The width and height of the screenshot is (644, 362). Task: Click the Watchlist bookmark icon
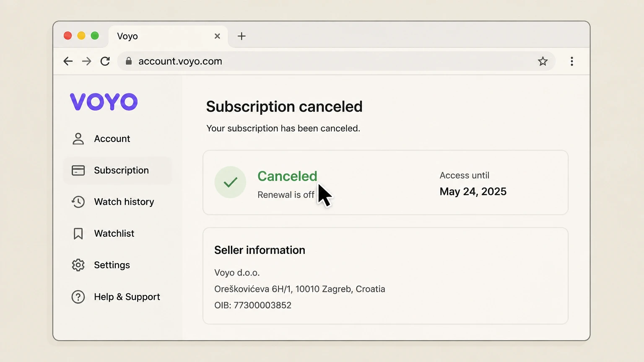(x=78, y=233)
